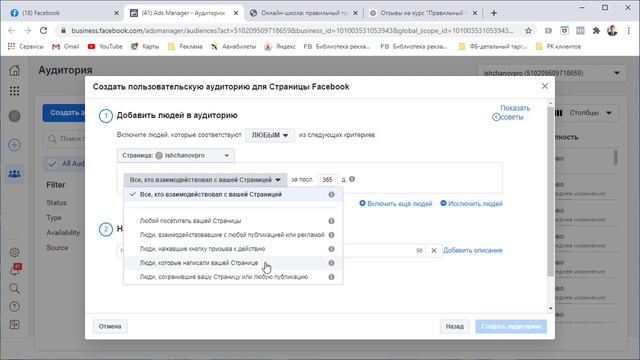Click the Отмена button
This screenshot has height=360, width=640.
110,327
